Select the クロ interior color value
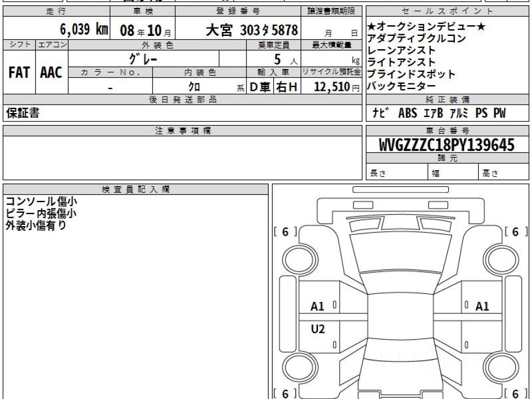This screenshot has width=532, height=399. pyautogui.click(x=194, y=87)
